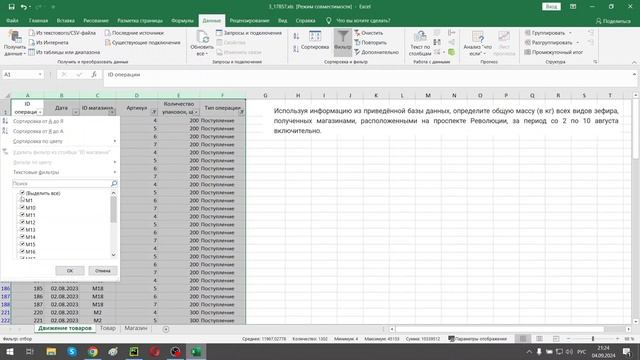Click the lightbulb Что вы хотите сделать
This screenshot has width=640, height=360.
[x=329, y=20]
